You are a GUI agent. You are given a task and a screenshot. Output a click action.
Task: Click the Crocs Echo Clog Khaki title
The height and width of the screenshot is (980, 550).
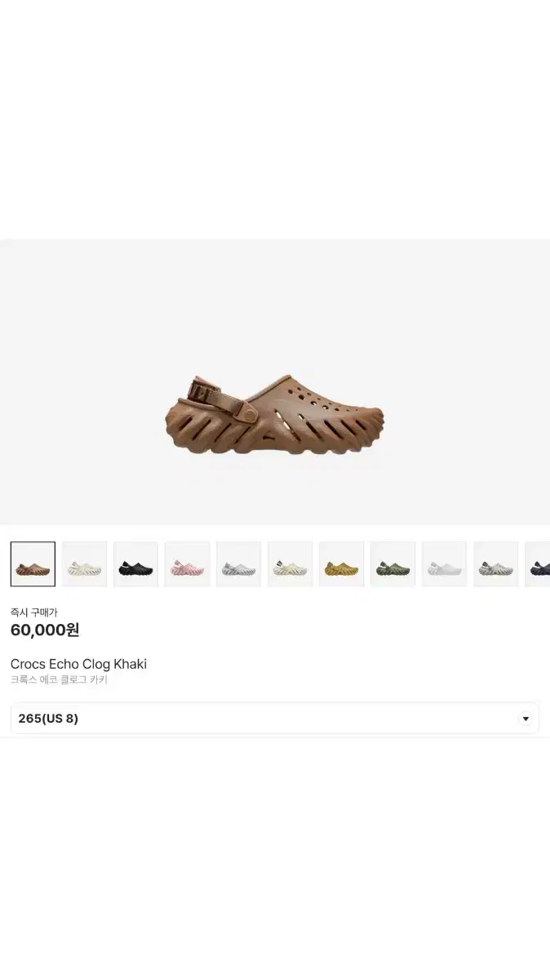point(78,664)
